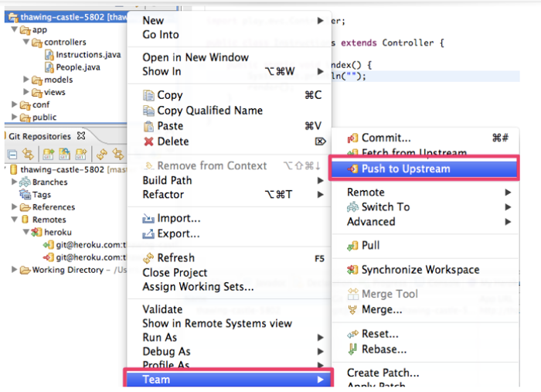
Task: Select the heroku push URL entry
Action: point(84,257)
